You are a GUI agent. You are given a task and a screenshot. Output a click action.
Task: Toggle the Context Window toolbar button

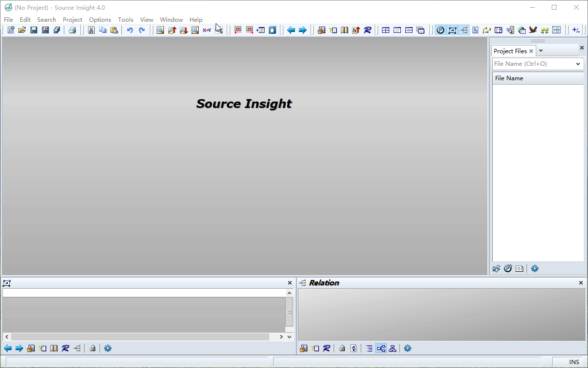pyautogui.click(x=452, y=30)
